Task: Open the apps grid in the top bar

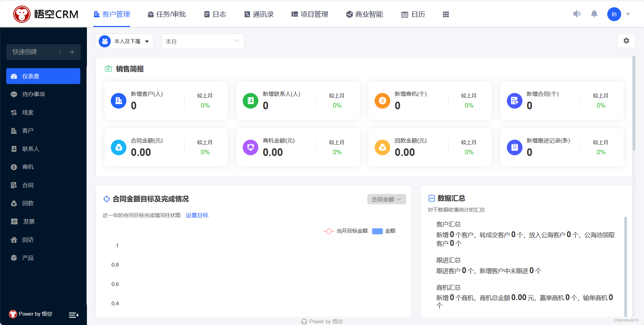Action: pos(446,14)
